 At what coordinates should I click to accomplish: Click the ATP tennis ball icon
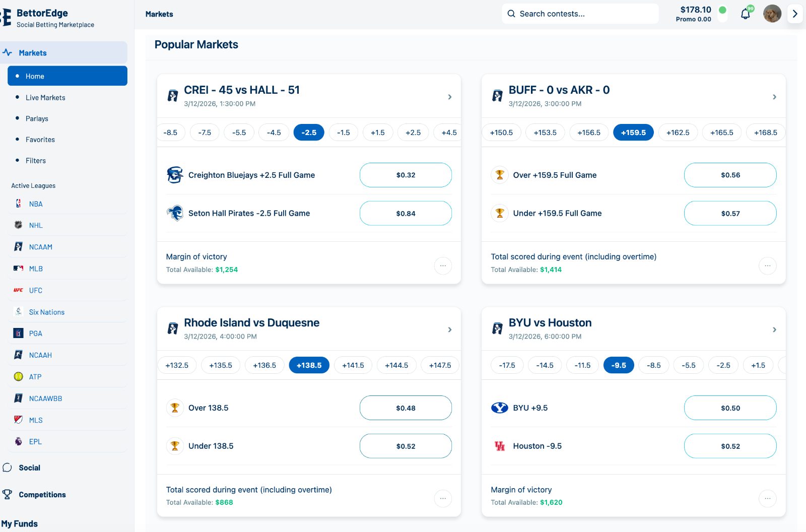[19, 376]
